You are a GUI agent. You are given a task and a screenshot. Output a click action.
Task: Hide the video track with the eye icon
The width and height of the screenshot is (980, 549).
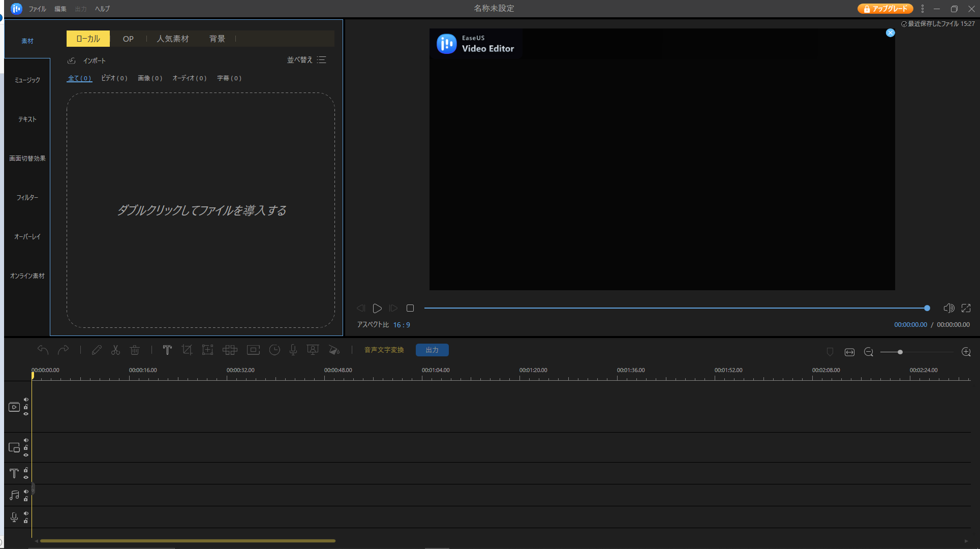coord(26,414)
